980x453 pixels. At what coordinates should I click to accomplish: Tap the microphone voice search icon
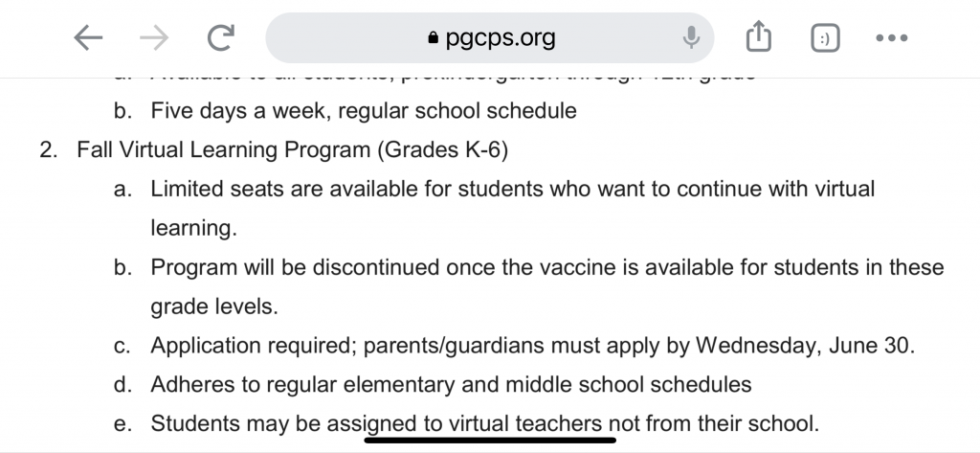pyautogui.click(x=691, y=37)
